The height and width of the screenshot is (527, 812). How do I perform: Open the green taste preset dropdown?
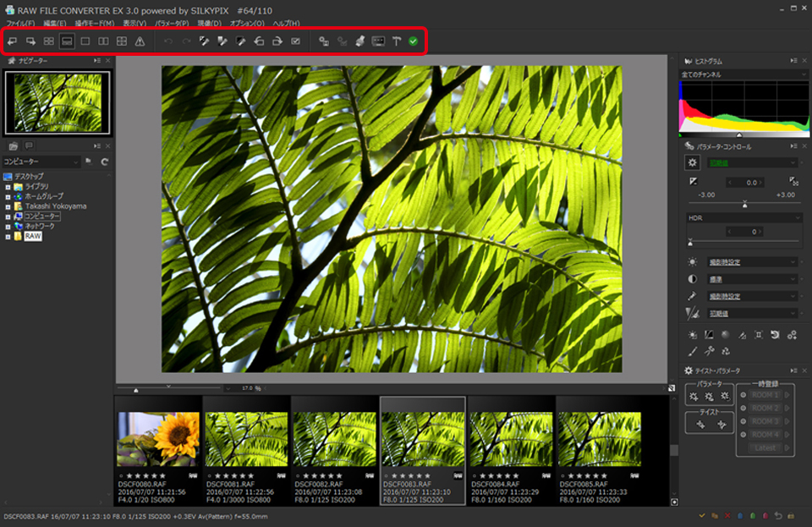[x=753, y=162]
